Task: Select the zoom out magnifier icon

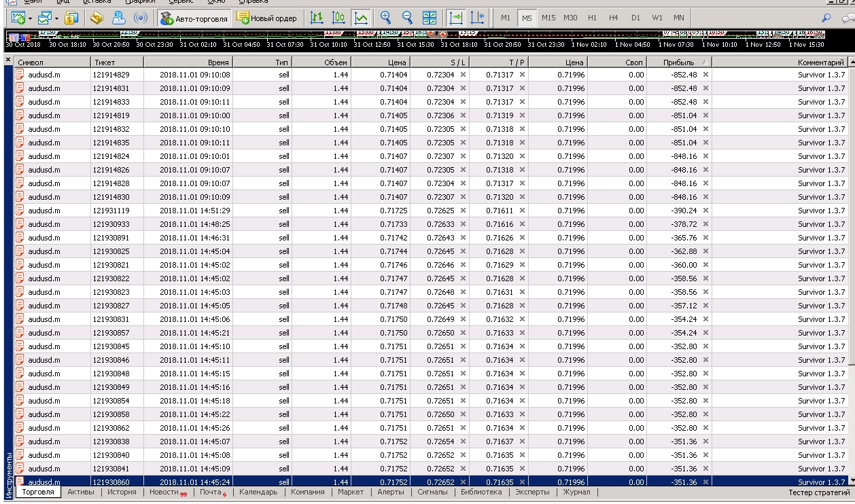Action: pos(407,18)
